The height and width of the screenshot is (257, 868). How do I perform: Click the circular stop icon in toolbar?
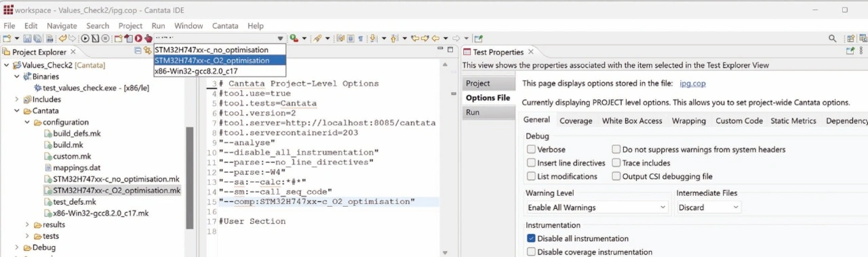click(105, 39)
